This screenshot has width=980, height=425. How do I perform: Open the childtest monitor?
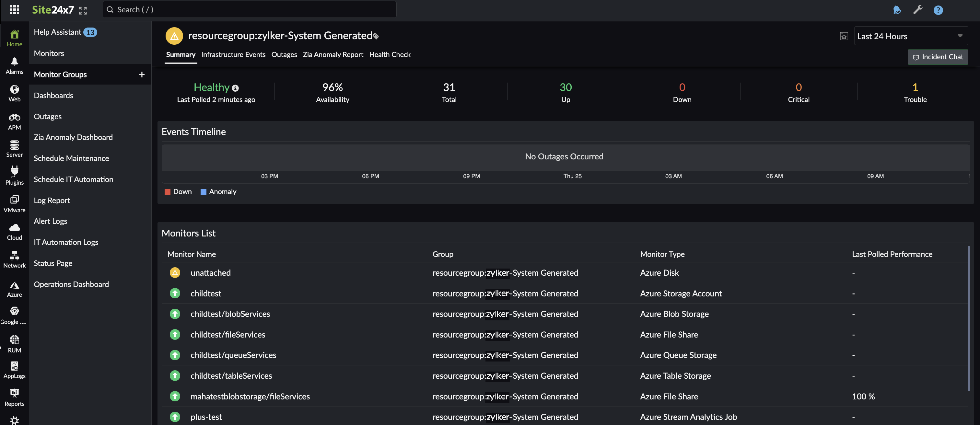(206, 293)
